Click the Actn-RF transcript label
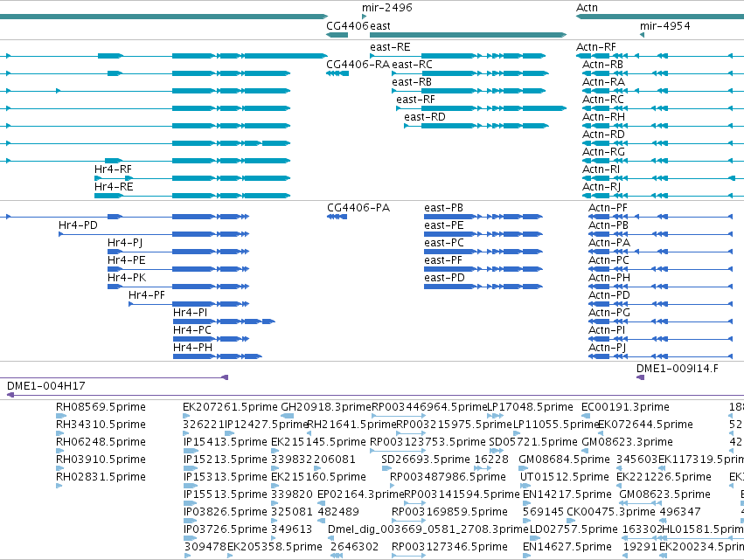This screenshot has height=560, width=744. pyautogui.click(x=596, y=47)
